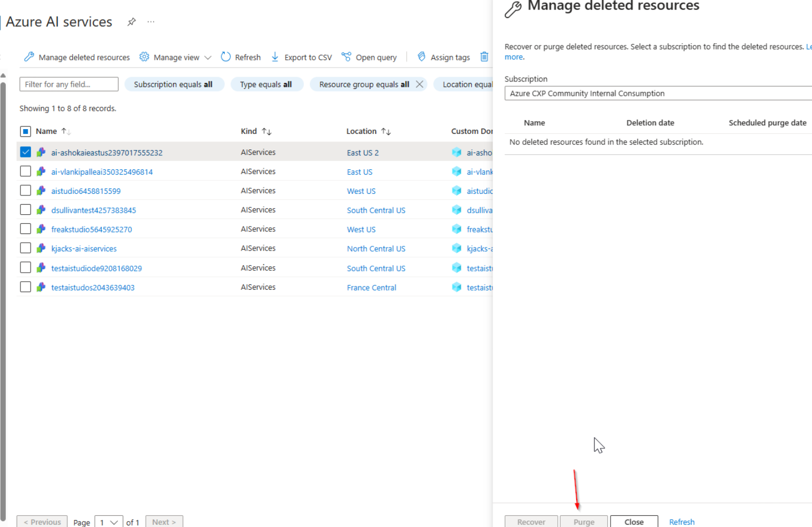Click the Manage deleted resources toolbar button
The width and height of the screenshot is (812, 527).
coord(77,57)
